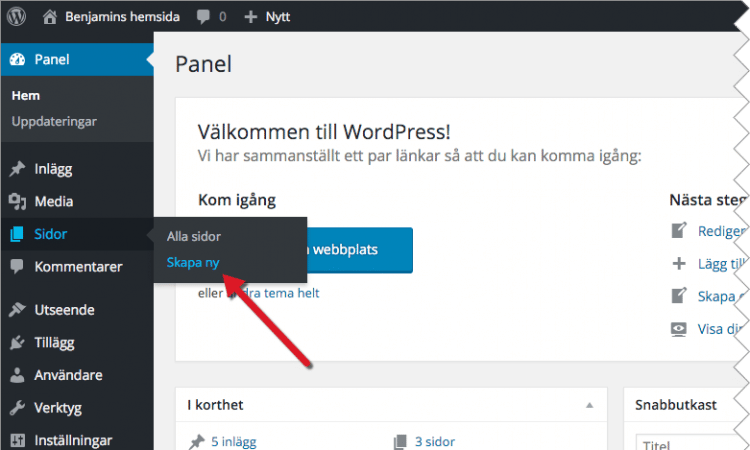
Task: Click the home icon beside Benjamins hemsida
Action: [50, 17]
